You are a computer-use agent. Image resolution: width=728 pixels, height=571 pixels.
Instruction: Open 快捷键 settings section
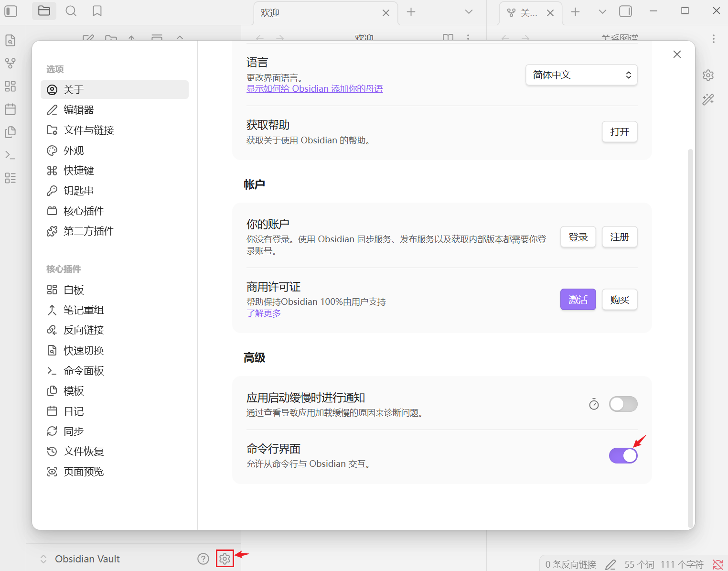pos(115,171)
